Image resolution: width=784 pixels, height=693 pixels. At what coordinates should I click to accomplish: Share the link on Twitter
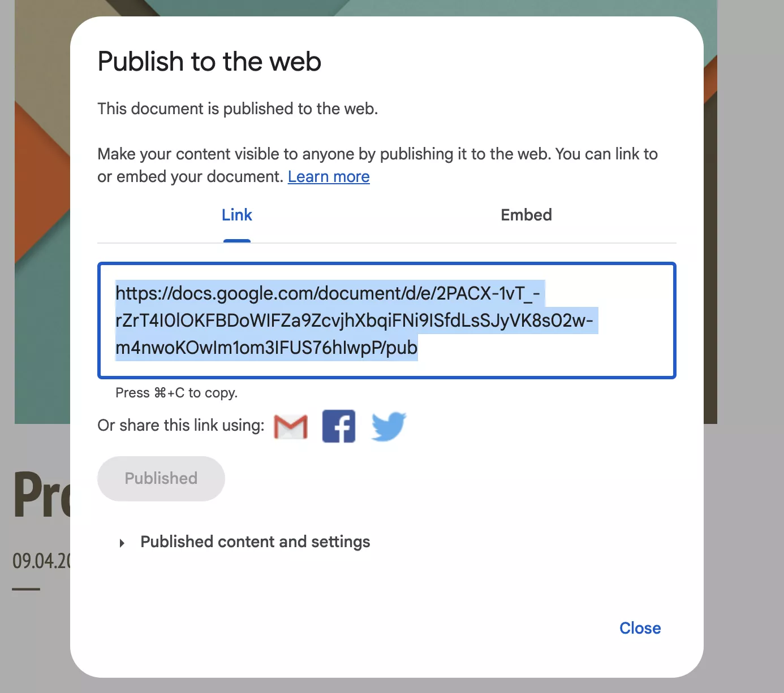coord(389,426)
